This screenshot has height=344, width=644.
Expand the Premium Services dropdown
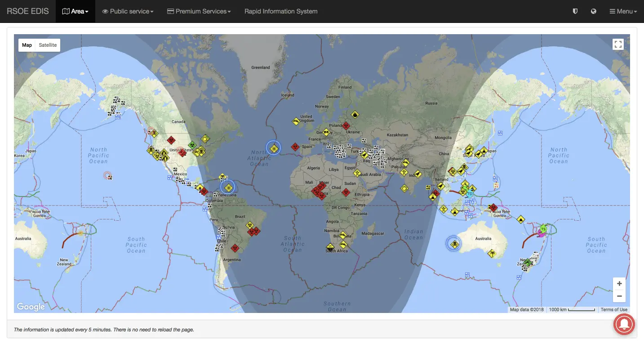point(199,11)
